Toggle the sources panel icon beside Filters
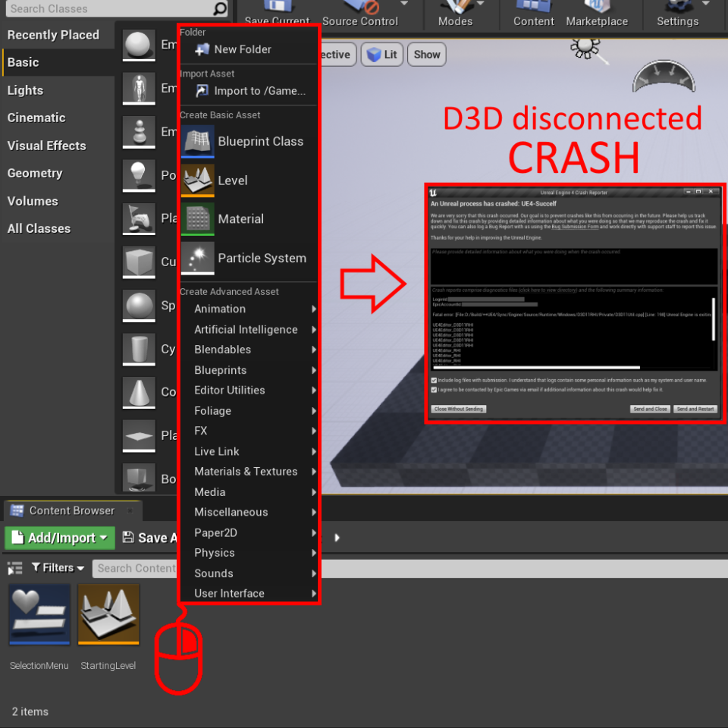 [x=15, y=568]
